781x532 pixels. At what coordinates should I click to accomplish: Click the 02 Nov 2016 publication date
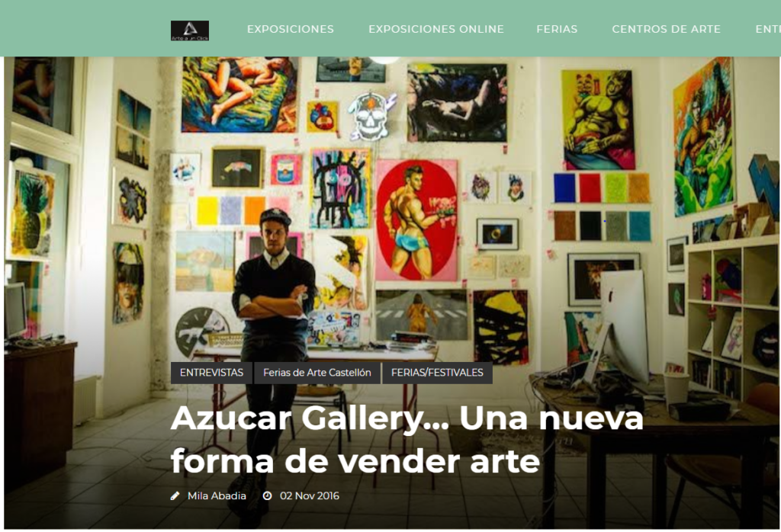(x=310, y=495)
